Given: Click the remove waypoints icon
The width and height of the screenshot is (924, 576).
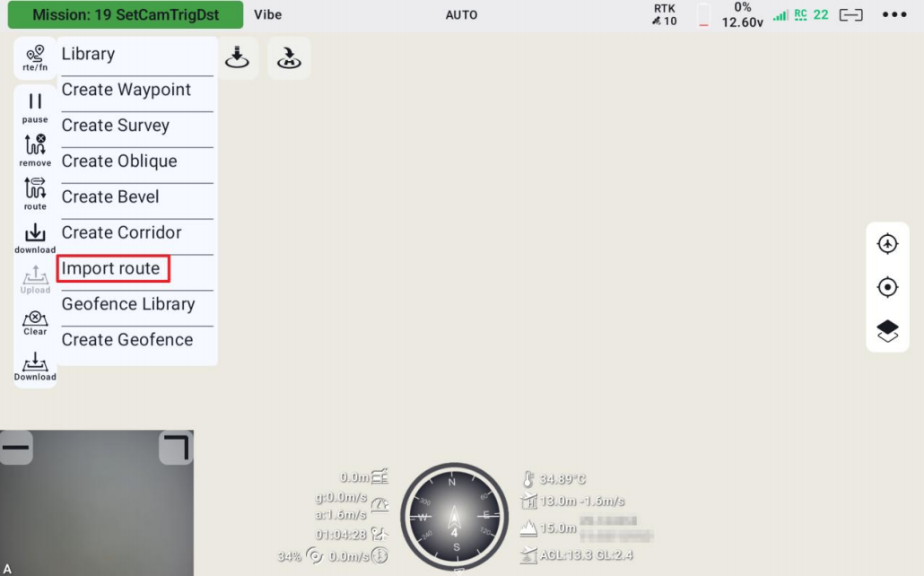Looking at the screenshot, I should pyautogui.click(x=35, y=150).
